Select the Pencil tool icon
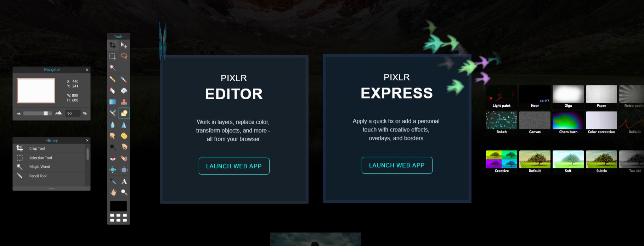The width and height of the screenshot is (644, 246). point(113,79)
